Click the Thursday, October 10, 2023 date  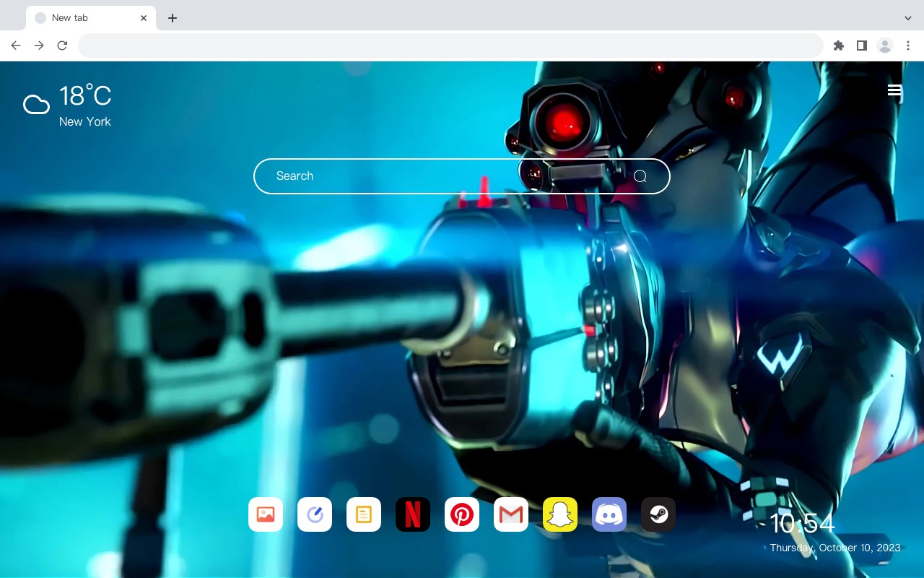click(x=835, y=548)
